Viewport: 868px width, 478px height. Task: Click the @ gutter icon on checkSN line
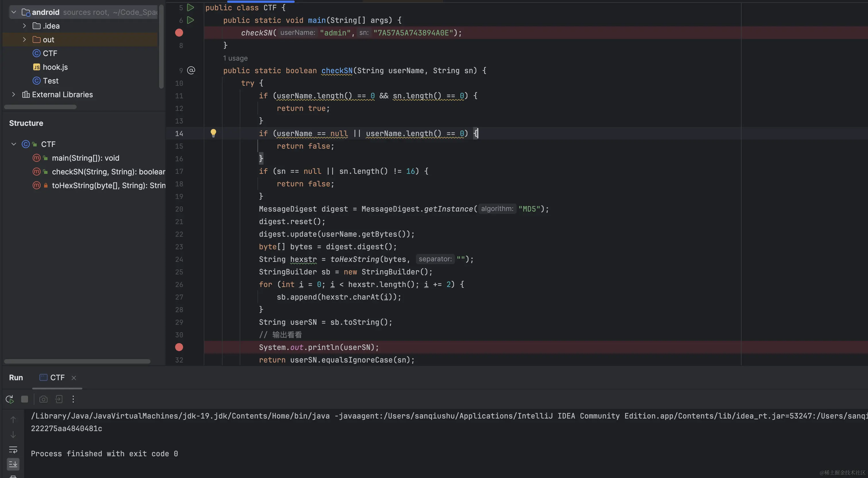(191, 70)
